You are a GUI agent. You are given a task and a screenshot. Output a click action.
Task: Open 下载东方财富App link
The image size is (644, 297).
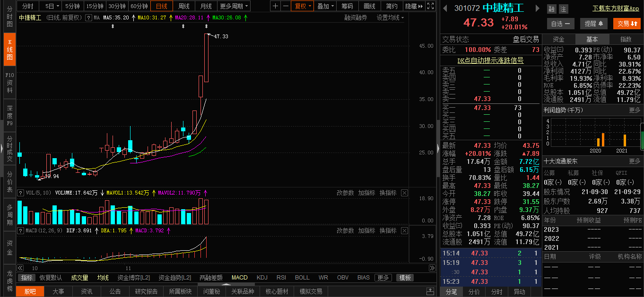[616, 8]
